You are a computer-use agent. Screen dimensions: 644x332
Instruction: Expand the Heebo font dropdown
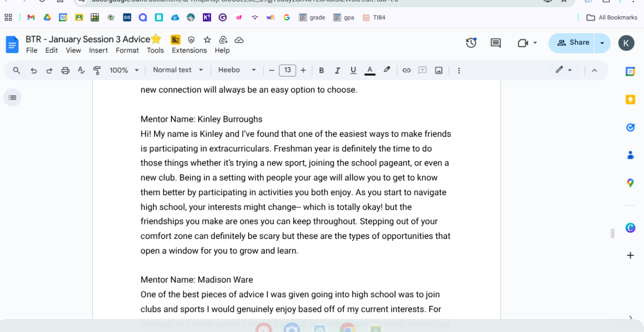click(237, 70)
